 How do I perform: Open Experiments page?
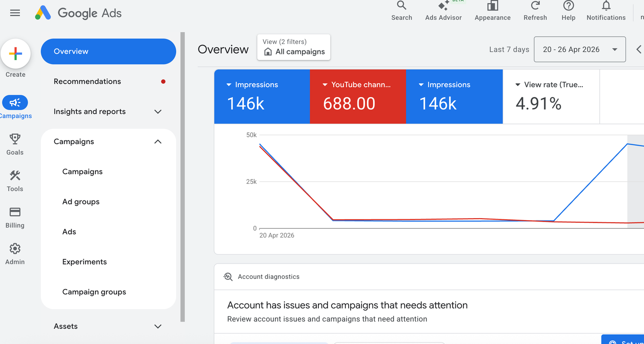(x=85, y=262)
